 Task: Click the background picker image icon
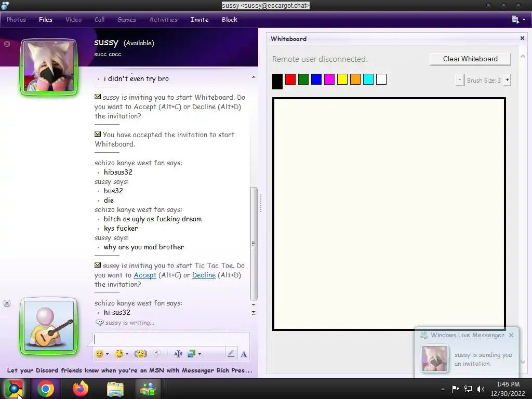pyautogui.click(x=191, y=354)
